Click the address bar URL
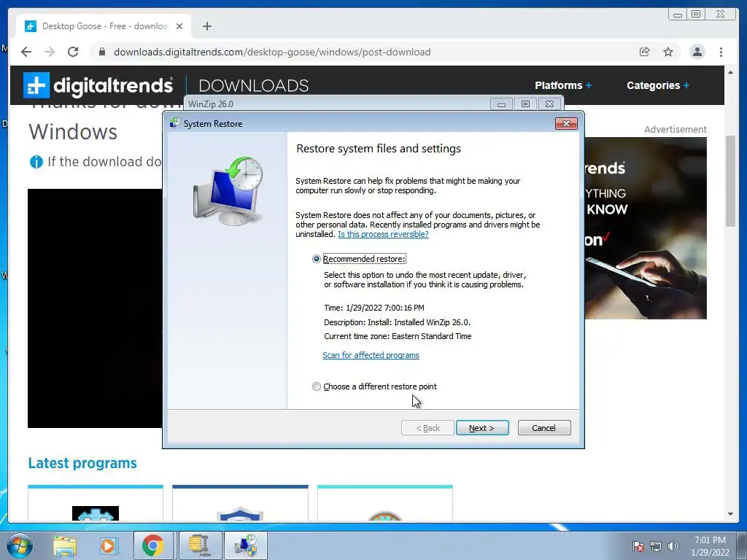This screenshot has height=560, width=747. (272, 52)
